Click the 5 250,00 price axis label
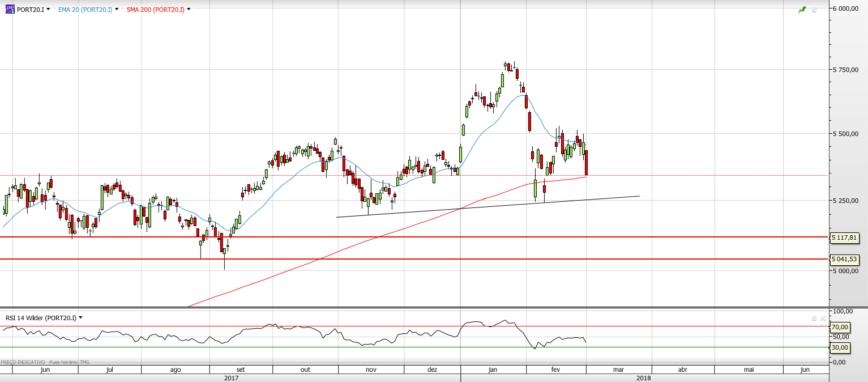The image size is (868, 382). point(845,201)
